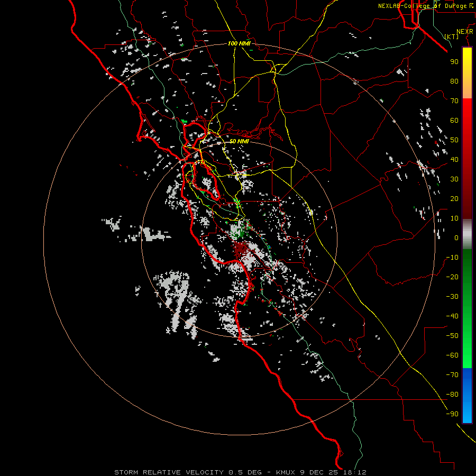Click the 70 value on the velocity scale

point(454,101)
